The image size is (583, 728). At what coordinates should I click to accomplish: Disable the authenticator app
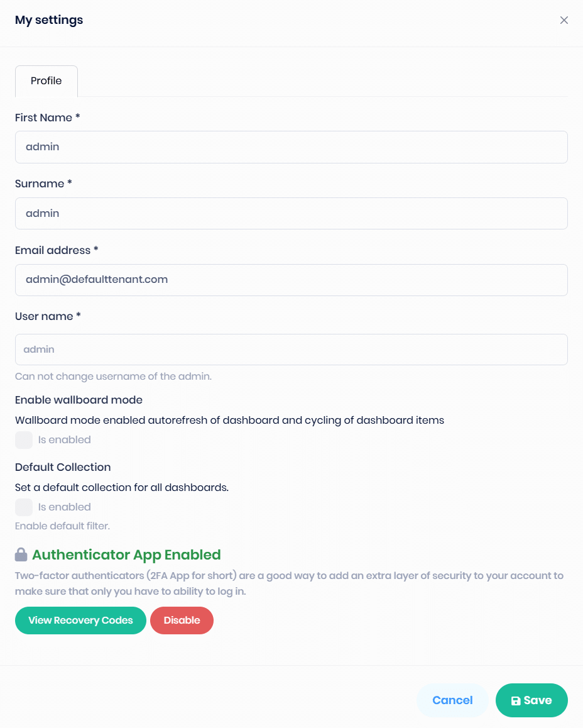[182, 620]
